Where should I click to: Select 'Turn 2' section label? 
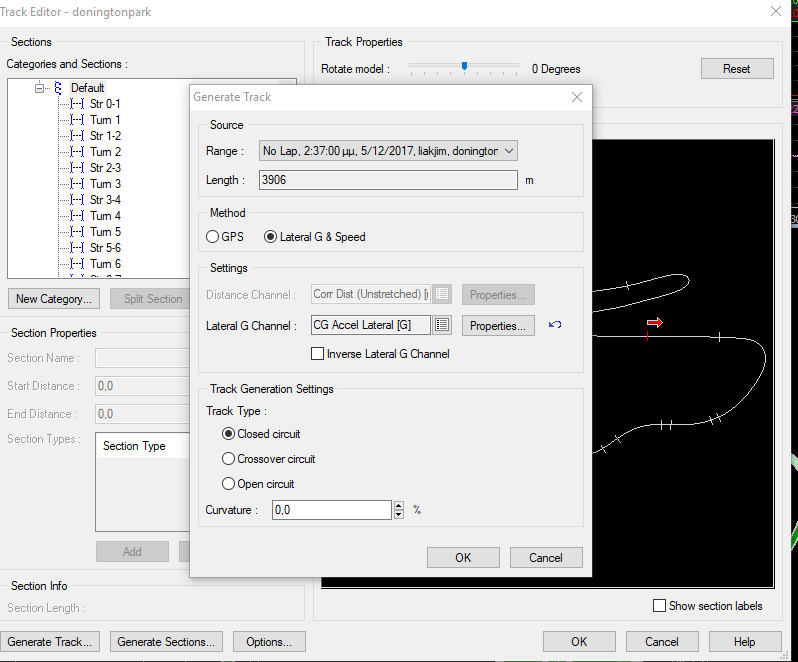(105, 152)
